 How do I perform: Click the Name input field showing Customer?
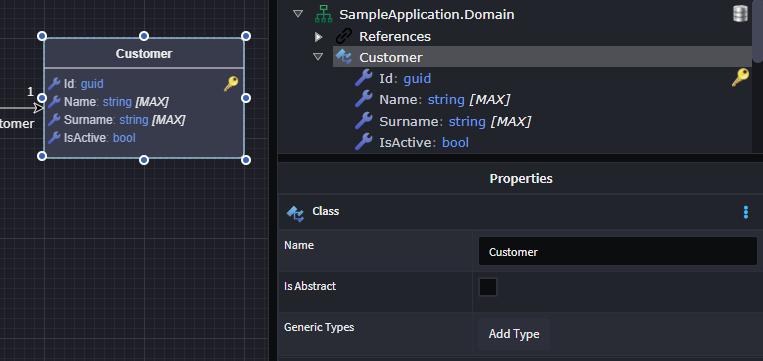click(618, 251)
